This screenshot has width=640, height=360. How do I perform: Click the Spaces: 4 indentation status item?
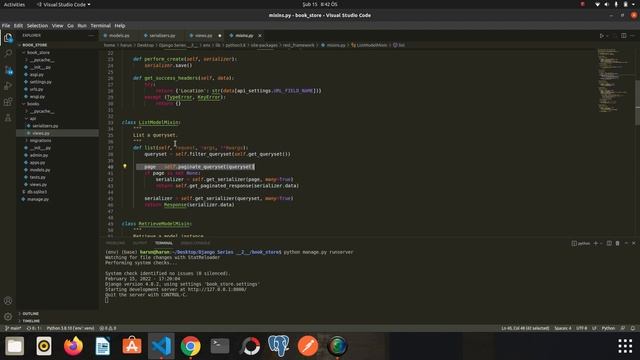tap(562, 328)
